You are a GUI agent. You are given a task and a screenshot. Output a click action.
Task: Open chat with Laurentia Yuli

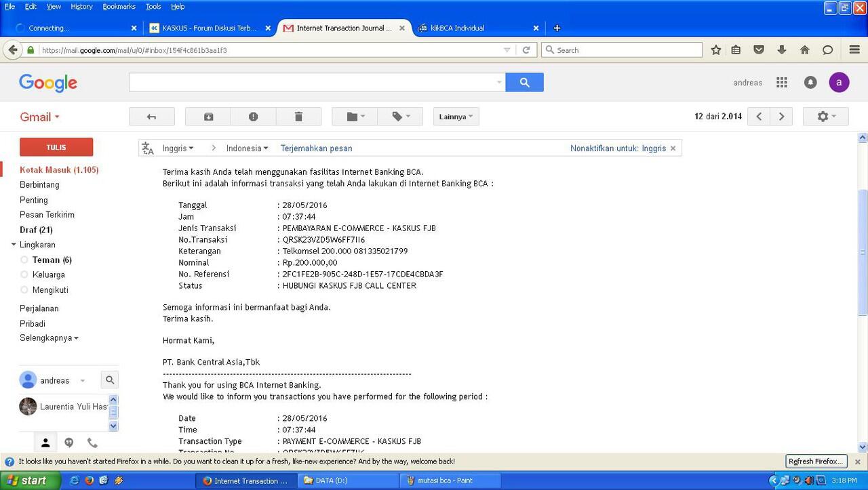pos(63,407)
